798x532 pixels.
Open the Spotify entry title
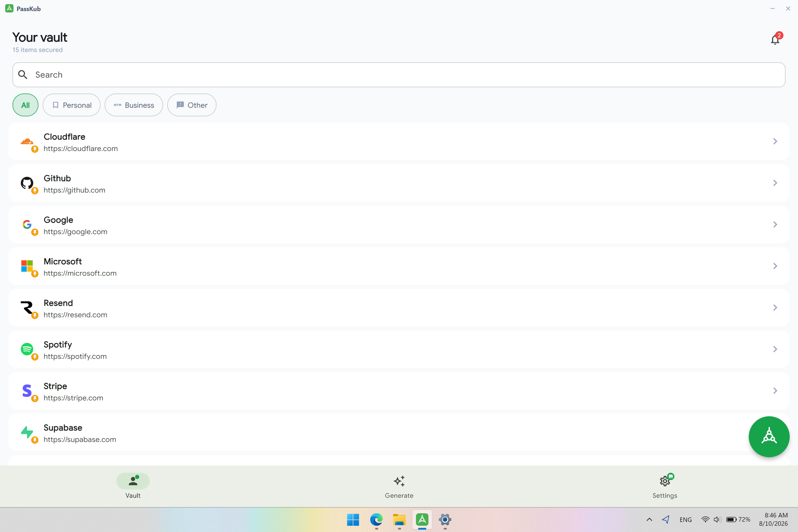[x=58, y=345]
